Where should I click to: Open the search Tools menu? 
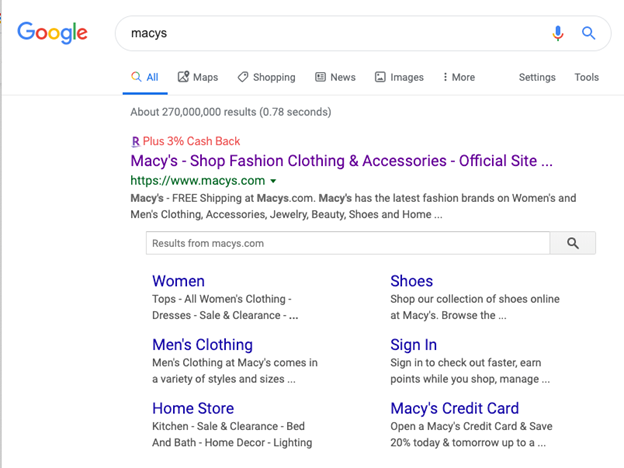click(x=586, y=77)
